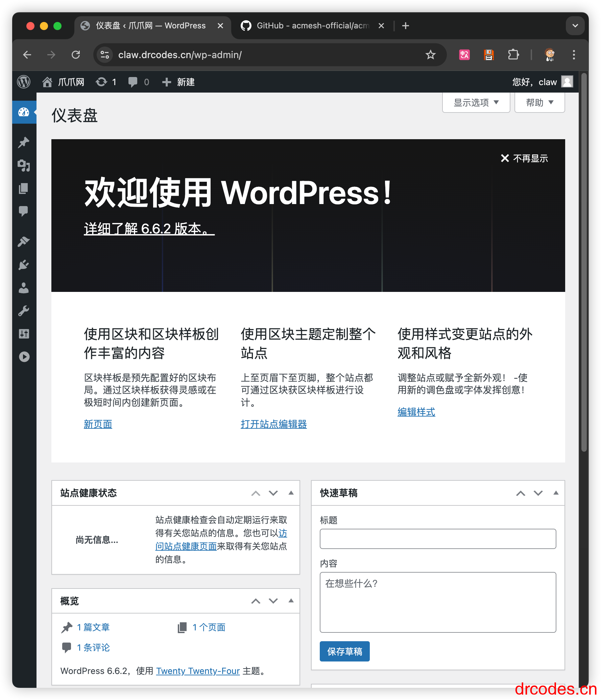Open a new browser tab

coord(406,26)
